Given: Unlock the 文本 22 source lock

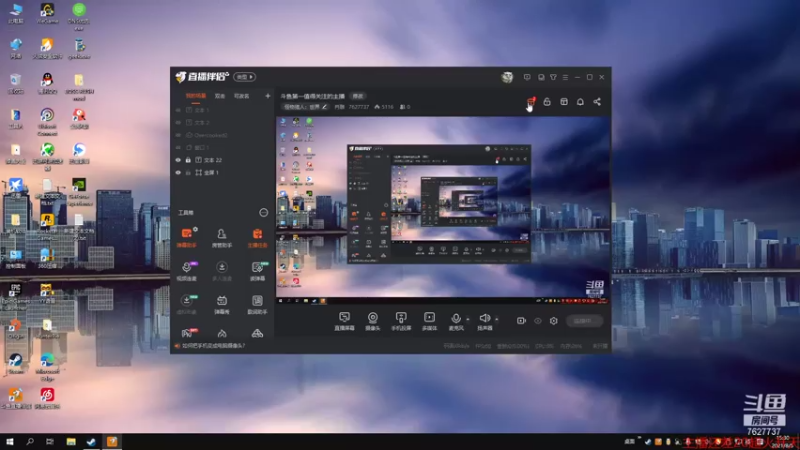Looking at the screenshot, I should tap(188, 160).
